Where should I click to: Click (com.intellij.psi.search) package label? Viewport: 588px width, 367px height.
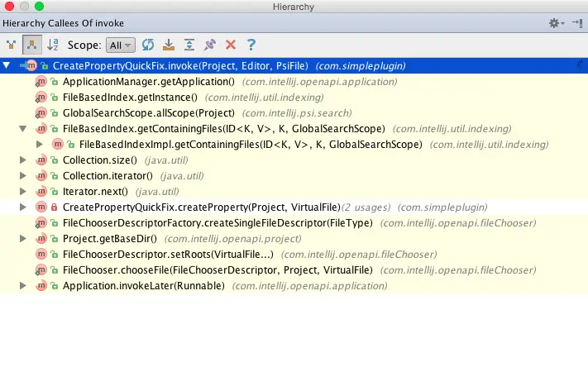[297, 113]
